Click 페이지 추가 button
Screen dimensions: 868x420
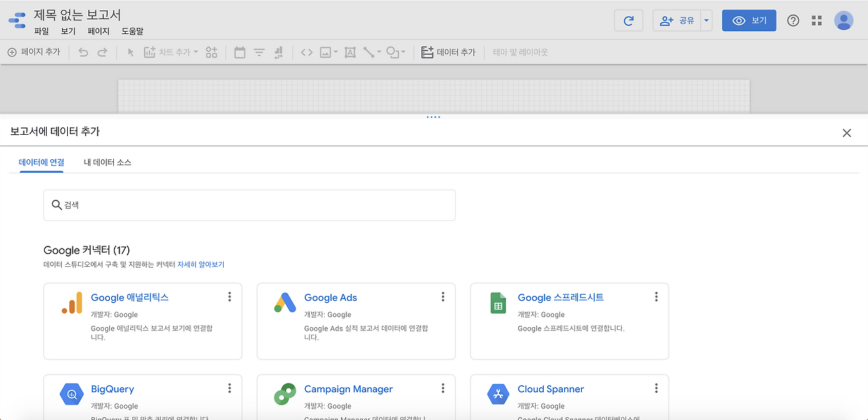click(34, 52)
